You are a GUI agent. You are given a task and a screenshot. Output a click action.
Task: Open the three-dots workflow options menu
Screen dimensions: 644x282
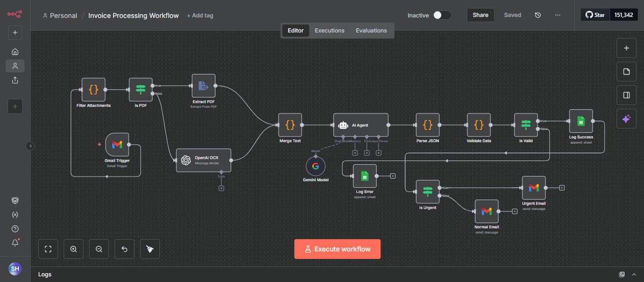558,15
